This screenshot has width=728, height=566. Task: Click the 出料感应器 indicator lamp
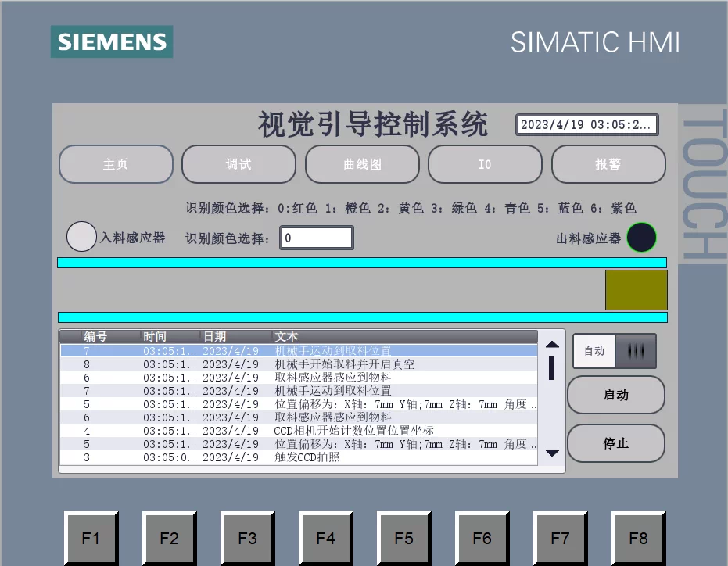point(641,237)
